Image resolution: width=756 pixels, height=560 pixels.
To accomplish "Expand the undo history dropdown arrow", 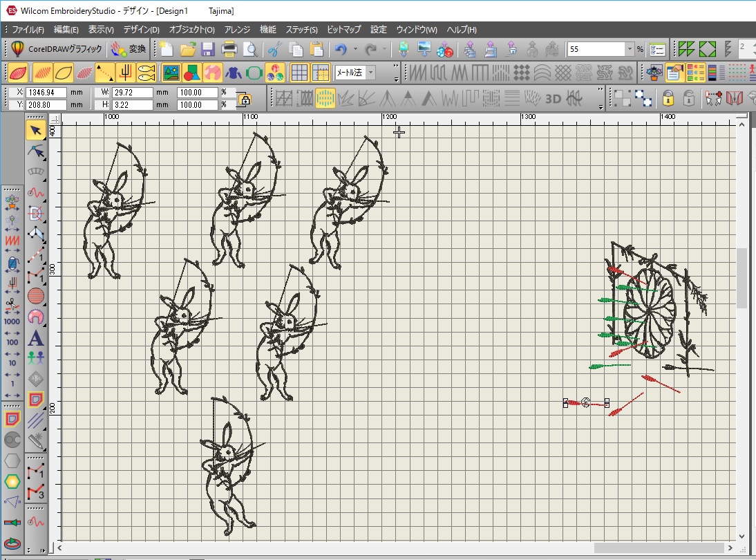I will tap(355, 48).
